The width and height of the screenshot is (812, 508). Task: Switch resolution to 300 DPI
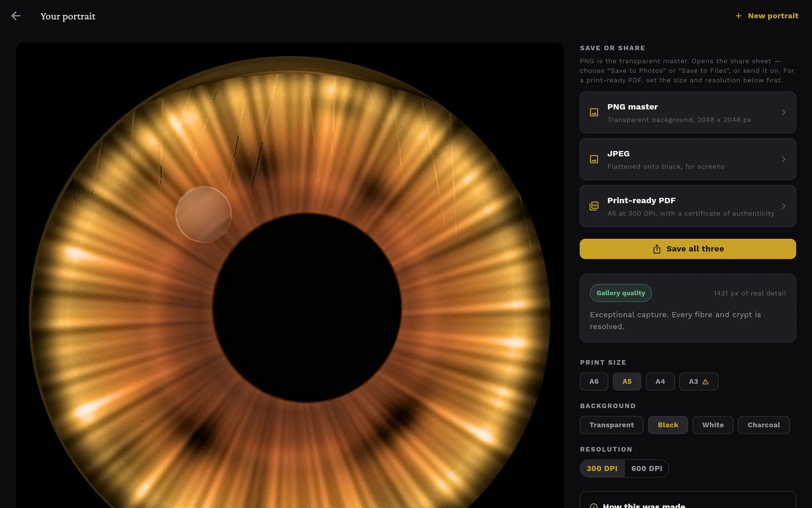pyautogui.click(x=602, y=469)
